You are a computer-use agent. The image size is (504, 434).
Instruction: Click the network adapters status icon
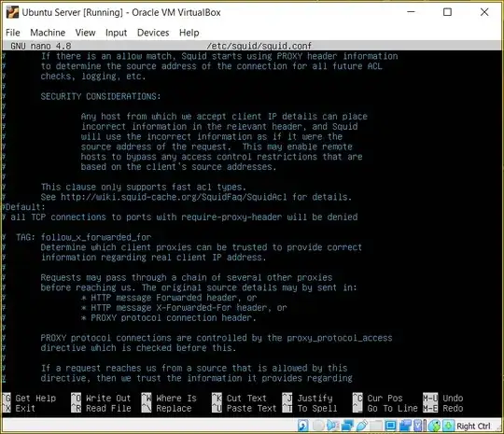tap(347, 426)
